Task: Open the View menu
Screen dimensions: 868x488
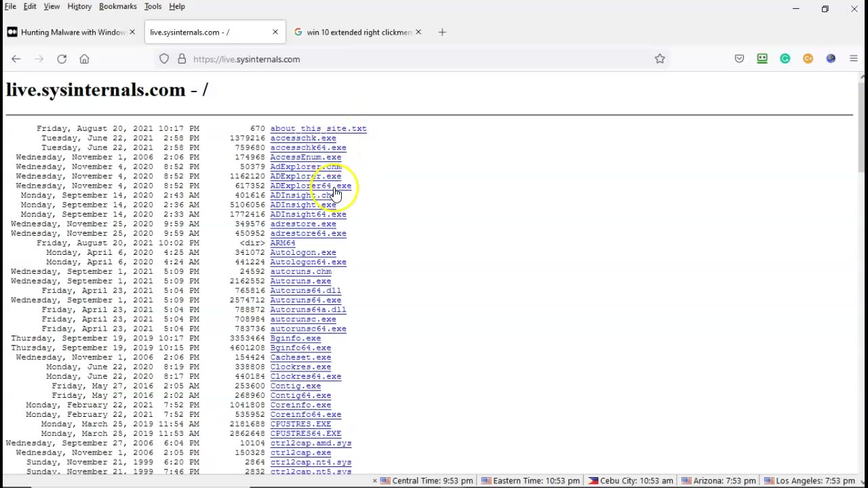Action: pos(52,6)
